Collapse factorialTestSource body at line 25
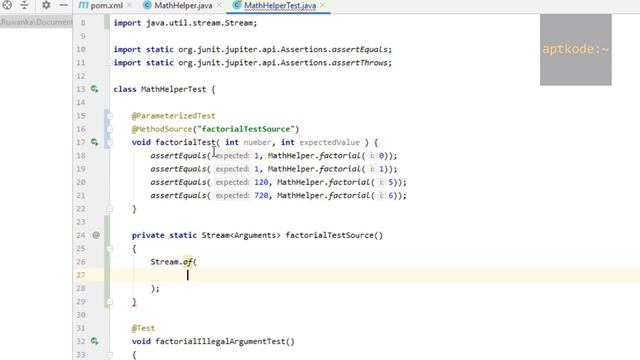640x360 pixels. [109, 249]
